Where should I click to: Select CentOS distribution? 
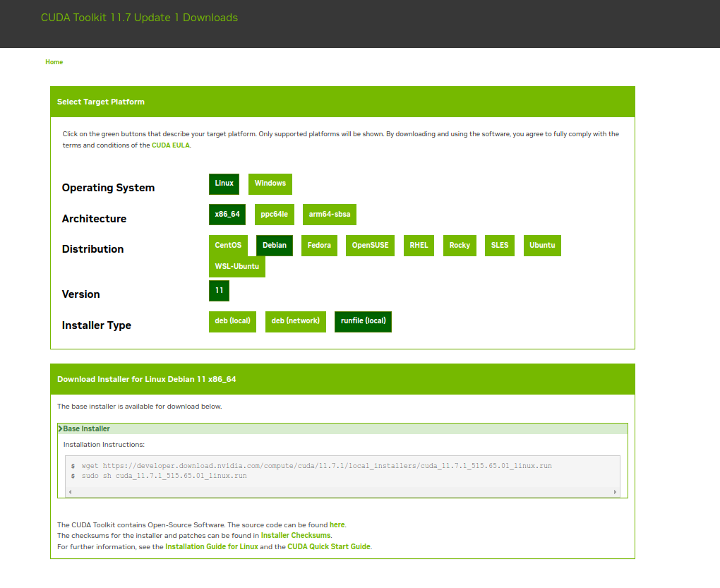click(228, 246)
